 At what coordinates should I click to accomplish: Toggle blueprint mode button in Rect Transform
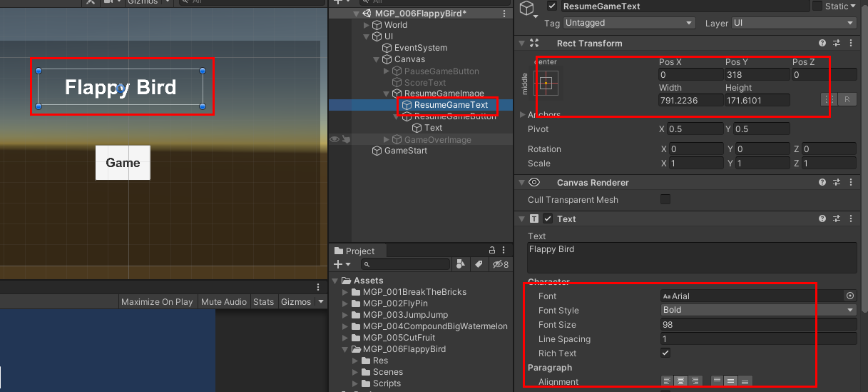point(828,100)
